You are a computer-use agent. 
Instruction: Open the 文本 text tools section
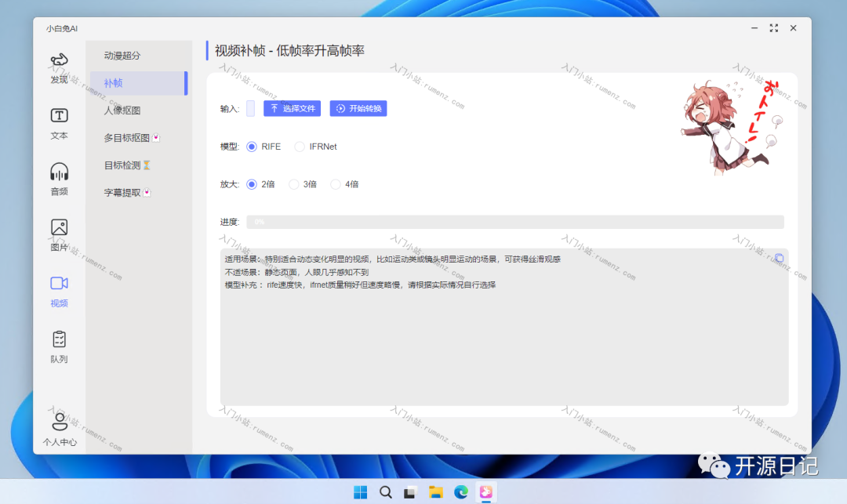pos(59,124)
